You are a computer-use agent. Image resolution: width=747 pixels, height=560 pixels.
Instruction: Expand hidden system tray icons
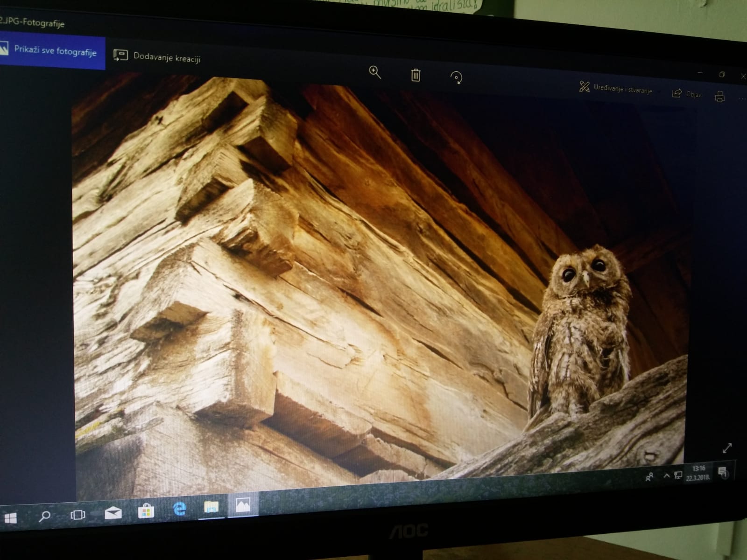(x=667, y=476)
